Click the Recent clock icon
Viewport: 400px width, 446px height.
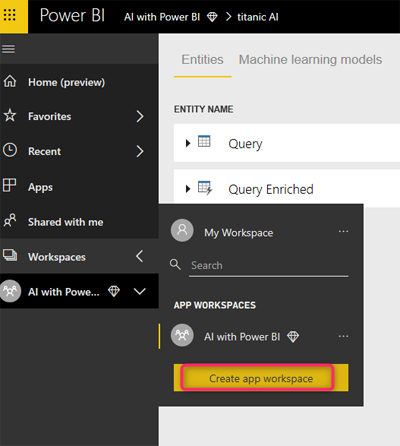click(x=10, y=150)
